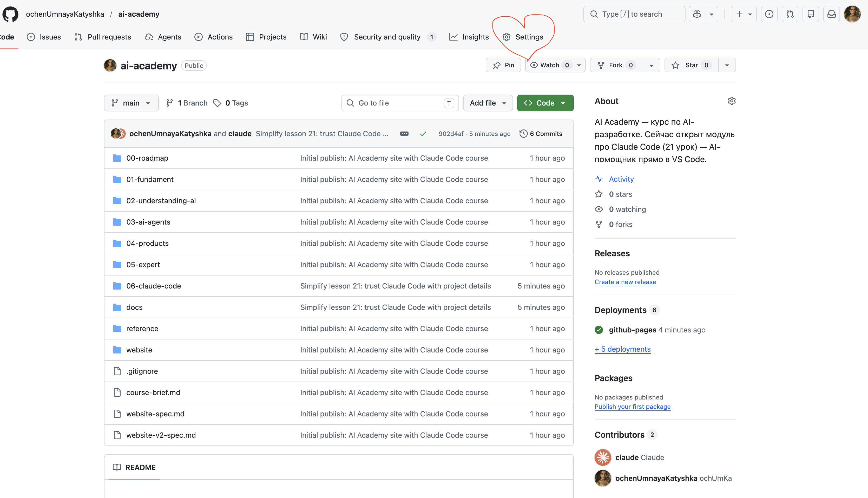This screenshot has height=498, width=868.
Task: Open the Projects tab
Action: tap(266, 37)
